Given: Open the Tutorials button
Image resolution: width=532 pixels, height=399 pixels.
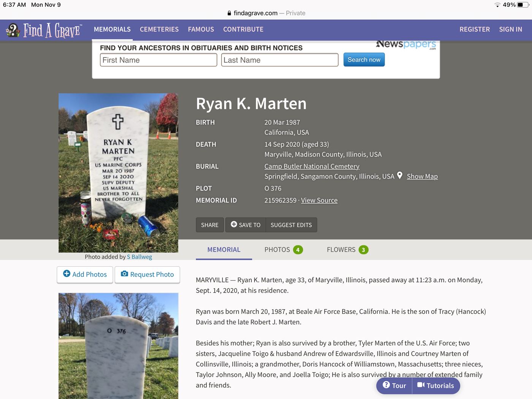Looking at the screenshot, I should coord(436,385).
